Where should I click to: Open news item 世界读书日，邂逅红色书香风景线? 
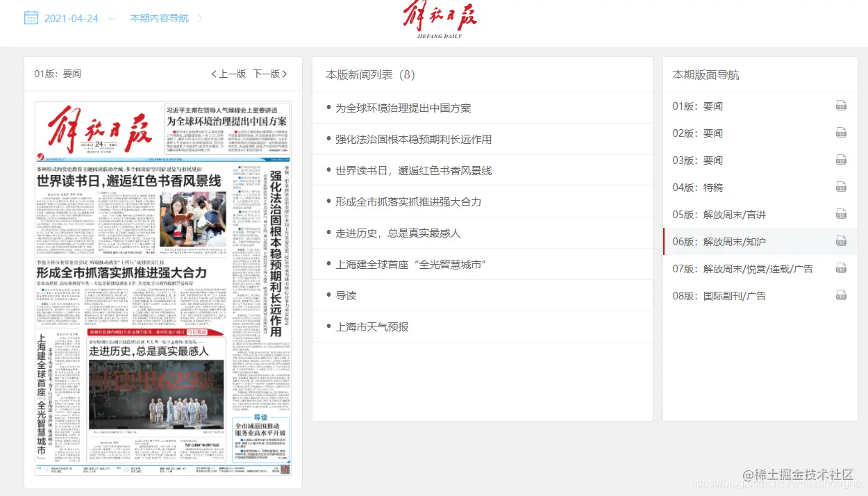(x=414, y=171)
